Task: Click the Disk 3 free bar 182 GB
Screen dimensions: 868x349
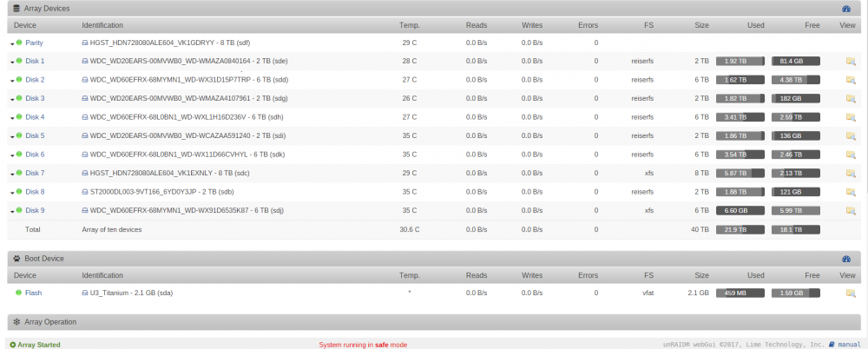Action: click(795, 99)
